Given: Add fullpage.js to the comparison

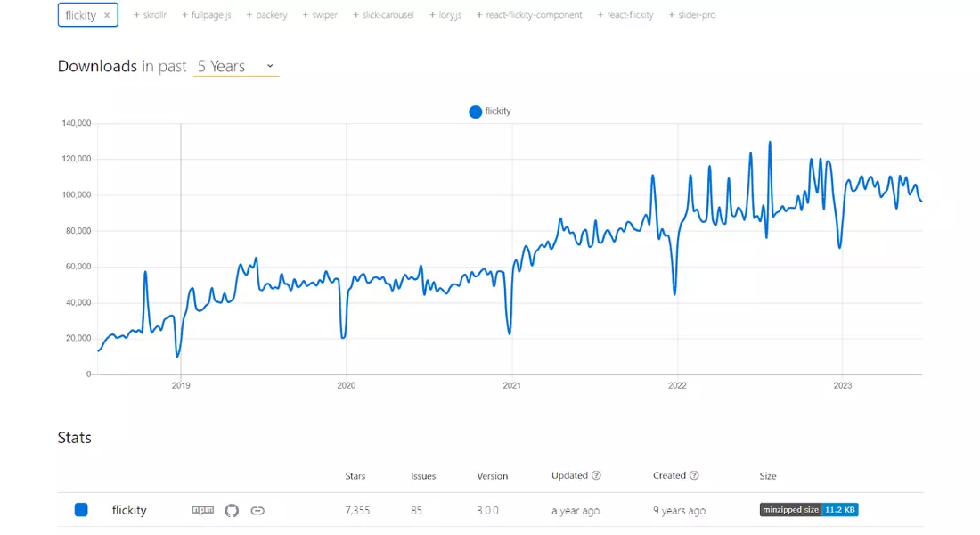Looking at the screenshot, I should 207,15.
